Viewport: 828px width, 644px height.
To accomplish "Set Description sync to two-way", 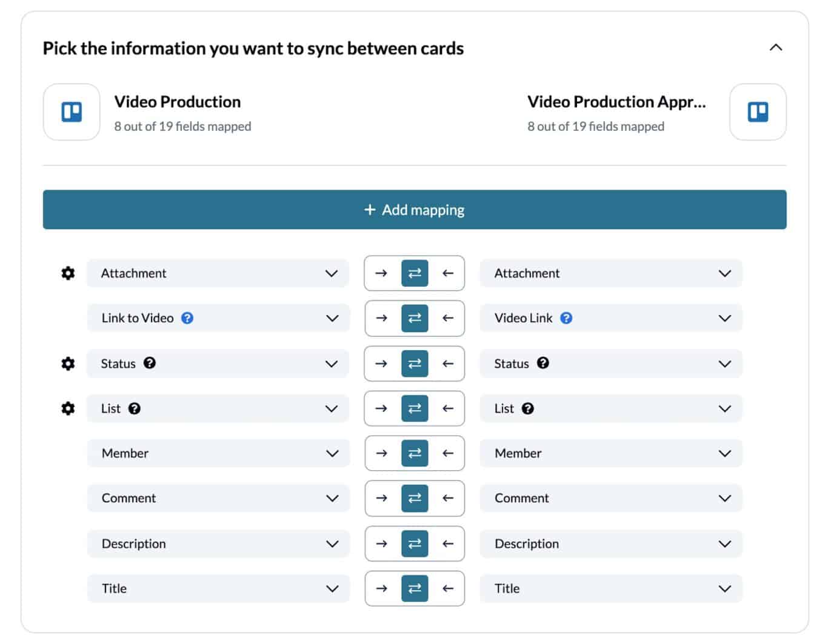I will (415, 543).
